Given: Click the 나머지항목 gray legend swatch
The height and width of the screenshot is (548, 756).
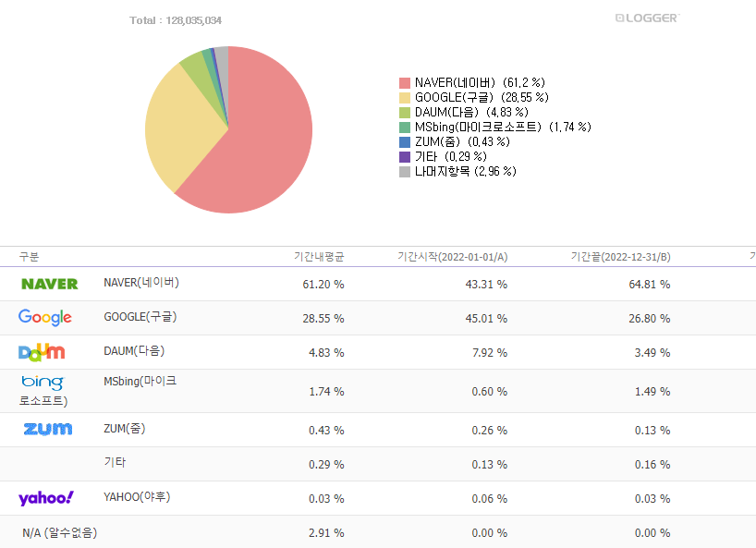Looking at the screenshot, I should coord(405,172).
